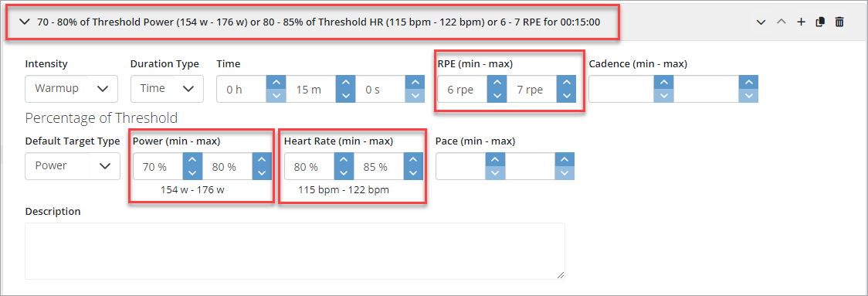Increase the minimum RPE value
This screenshot has width=868, height=296.
pos(497,82)
